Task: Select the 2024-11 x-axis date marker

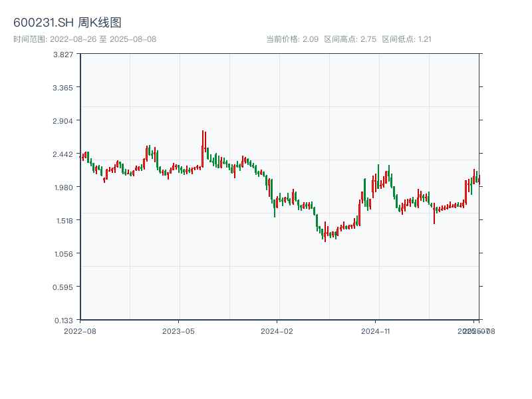Action: (x=376, y=331)
